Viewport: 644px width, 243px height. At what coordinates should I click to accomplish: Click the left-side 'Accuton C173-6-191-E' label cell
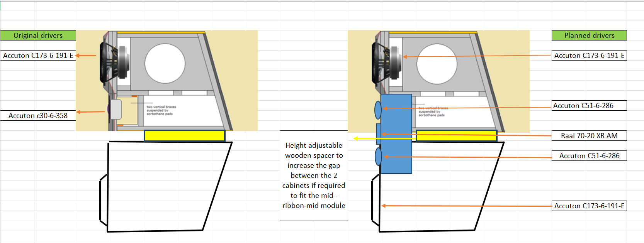[38, 56]
